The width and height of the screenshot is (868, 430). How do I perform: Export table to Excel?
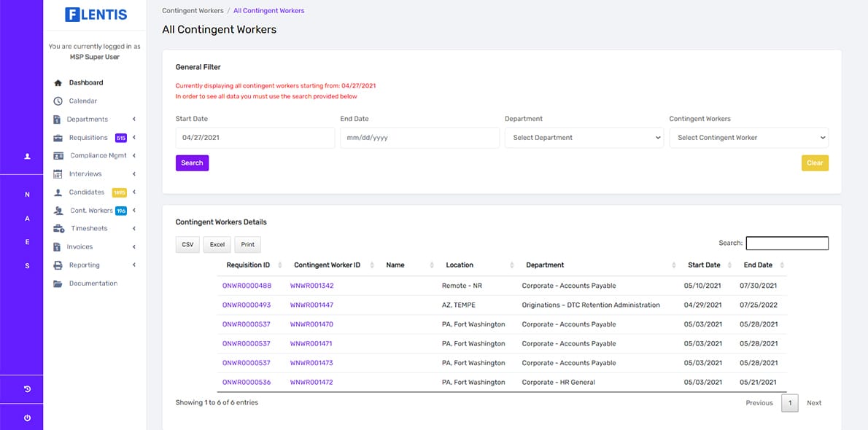pos(217,245)
